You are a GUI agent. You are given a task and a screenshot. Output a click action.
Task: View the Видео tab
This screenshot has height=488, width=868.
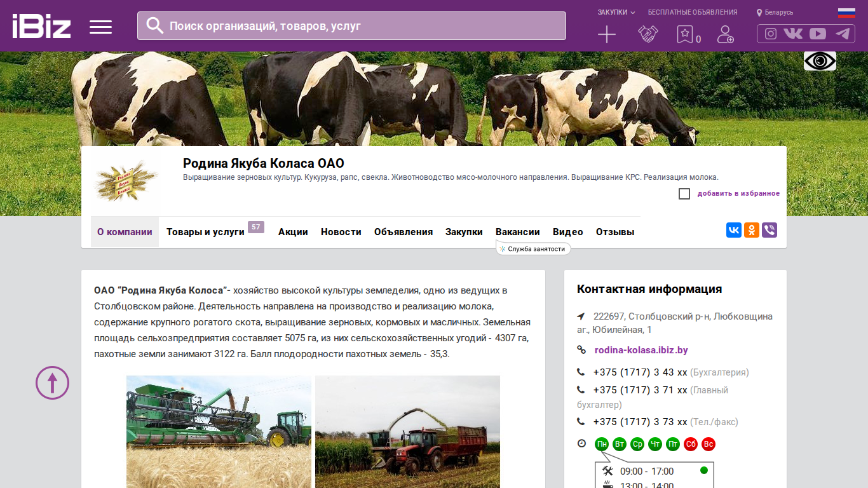[568, 232]
